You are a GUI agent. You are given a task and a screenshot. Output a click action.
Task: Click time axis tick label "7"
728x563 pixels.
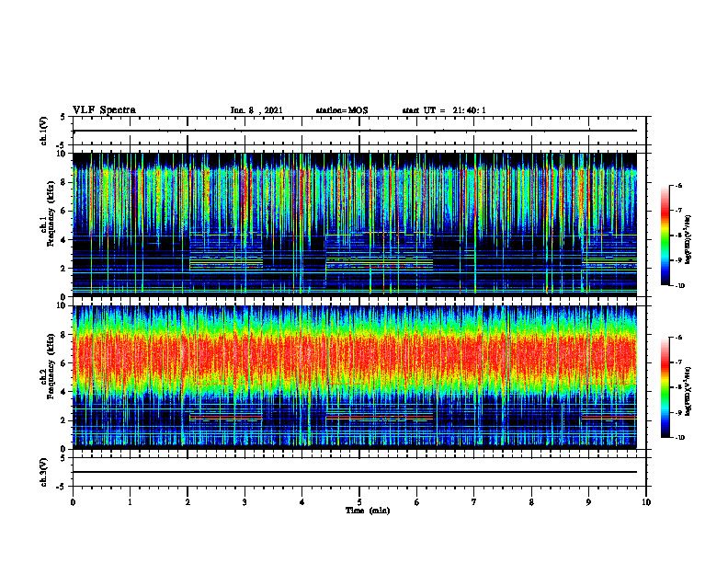pyautogui.click(x=474, y=502)
